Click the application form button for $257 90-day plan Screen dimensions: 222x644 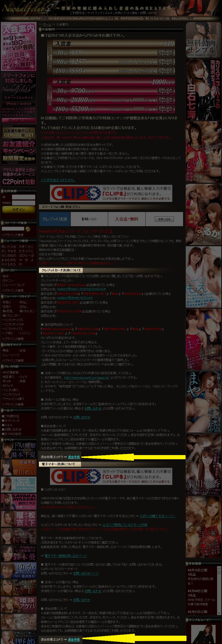165,62
